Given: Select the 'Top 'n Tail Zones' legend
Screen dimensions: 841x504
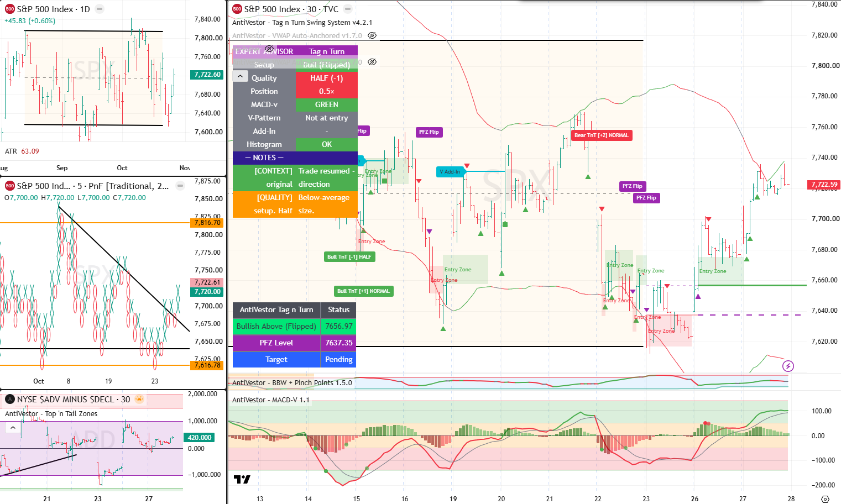Looking at the screenshot, I should [x=51, y=413].
